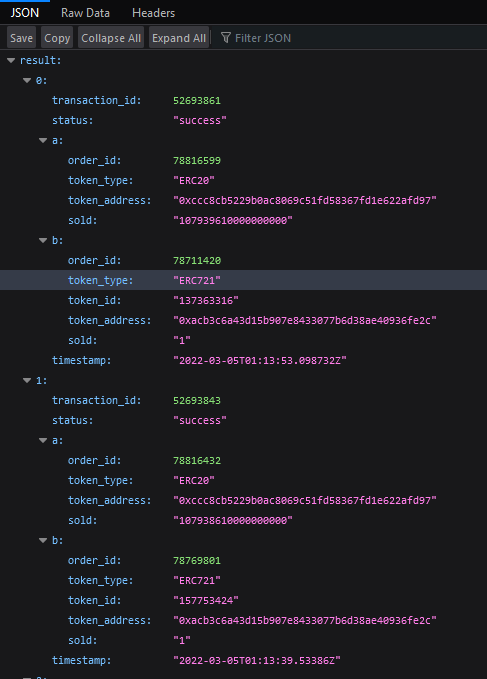Click the funnel filter icon
Screen dimensions: 487x679
pos(226,38)
